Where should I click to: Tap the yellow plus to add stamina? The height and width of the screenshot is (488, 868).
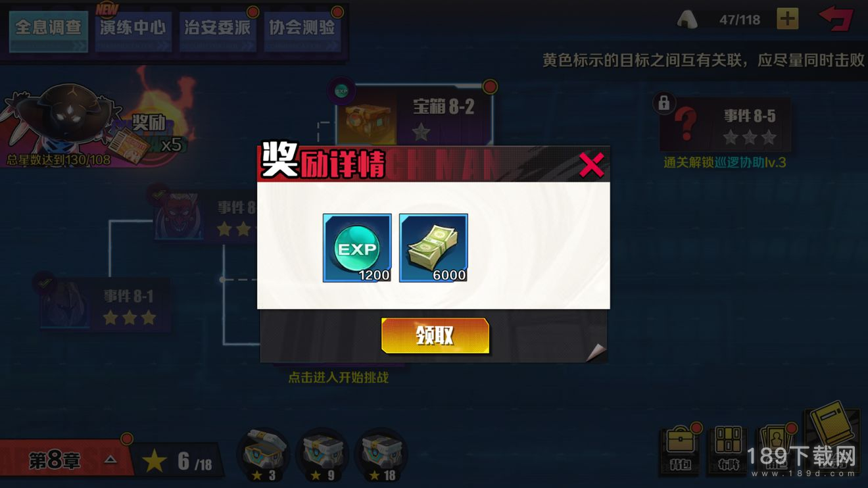coord(787,19)
